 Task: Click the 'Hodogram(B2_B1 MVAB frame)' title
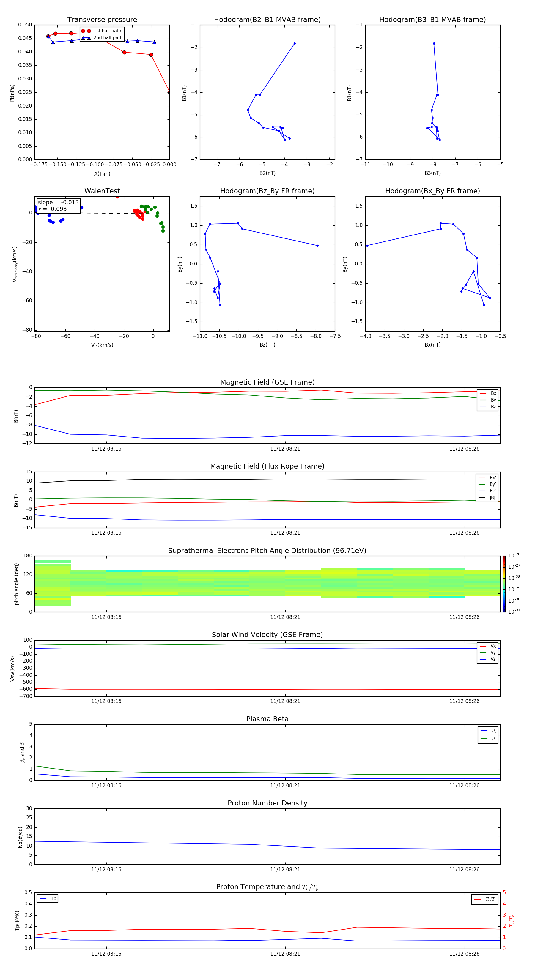tap(267, 20)
